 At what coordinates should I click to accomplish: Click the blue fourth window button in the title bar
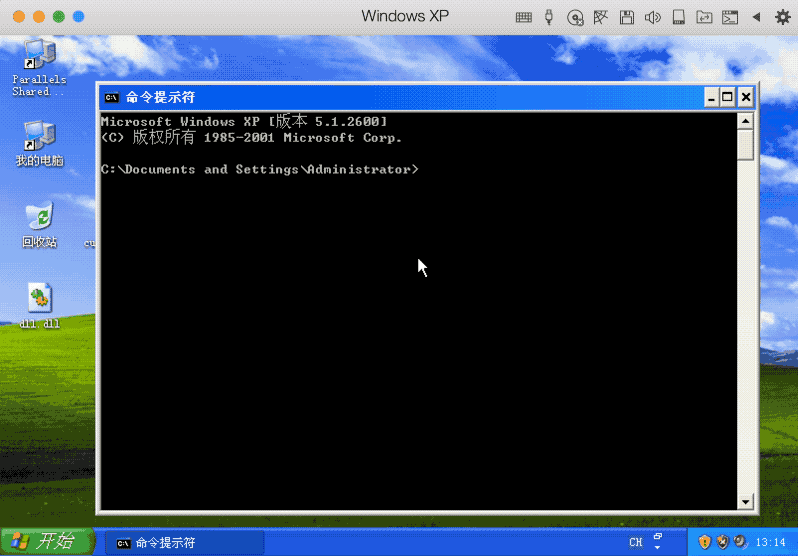[78, 16]
